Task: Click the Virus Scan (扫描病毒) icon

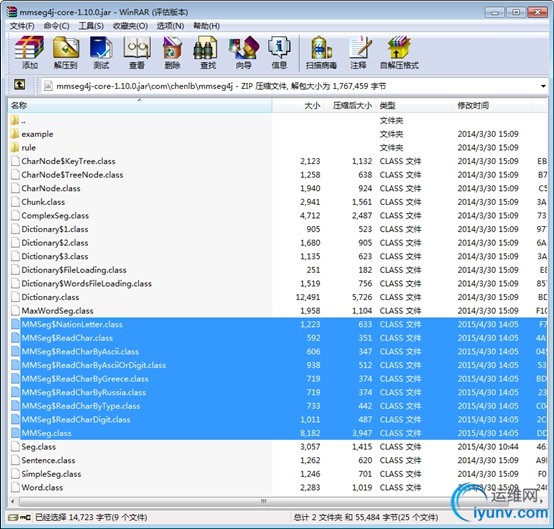Action: coord(321,52)
